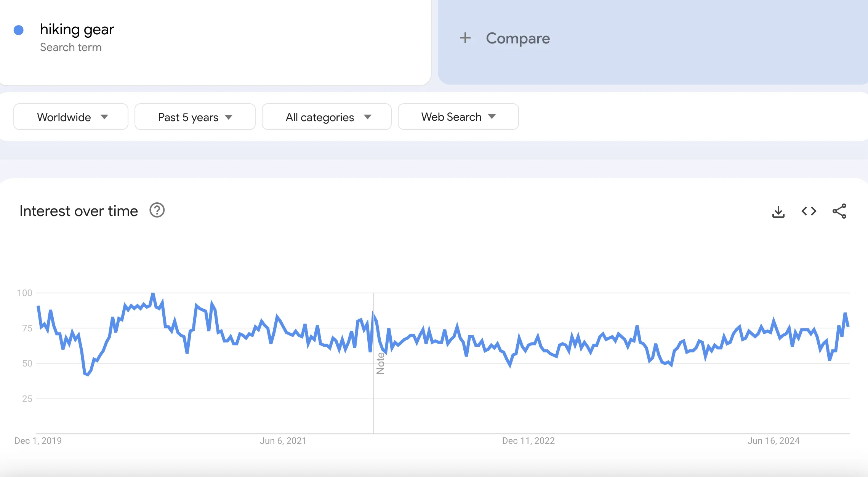Download the Interest over time data
This screenshot has height=477, width=868.
[x=778, y=211]
